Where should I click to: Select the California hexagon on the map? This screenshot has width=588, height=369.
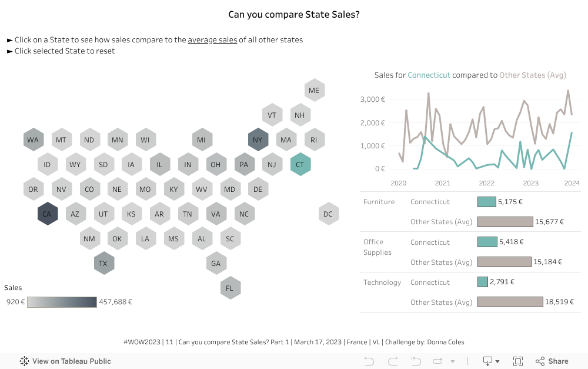click(x=47, y=214)
